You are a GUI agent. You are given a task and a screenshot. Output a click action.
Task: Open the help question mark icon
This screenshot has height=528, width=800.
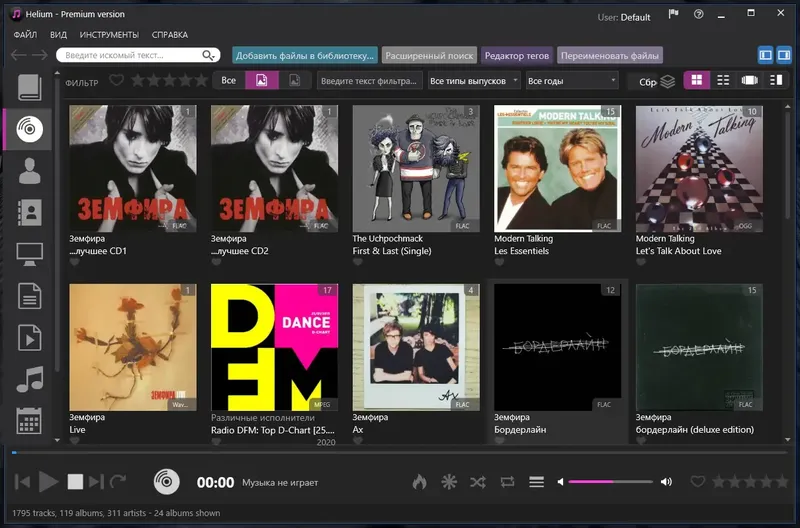tap(698, 14)
